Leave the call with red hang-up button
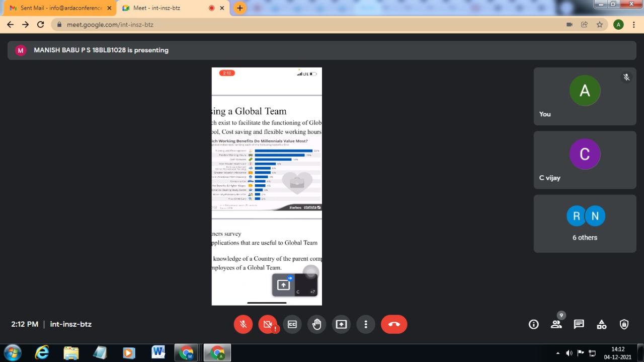Screen dimensions: 644x362 [394, 324]
